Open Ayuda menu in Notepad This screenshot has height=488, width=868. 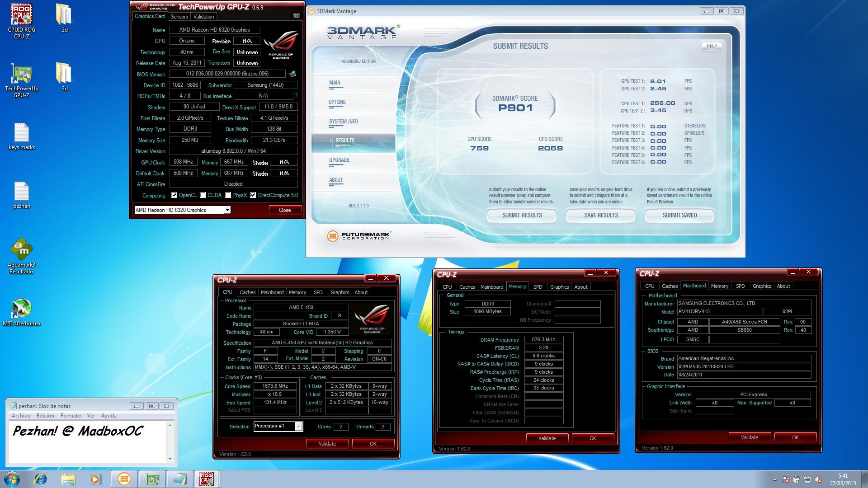108,416
